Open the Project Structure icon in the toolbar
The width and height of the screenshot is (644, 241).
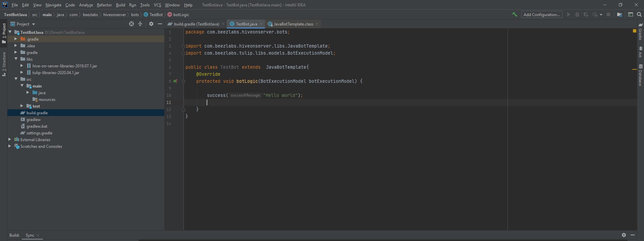tap(620, 14)
